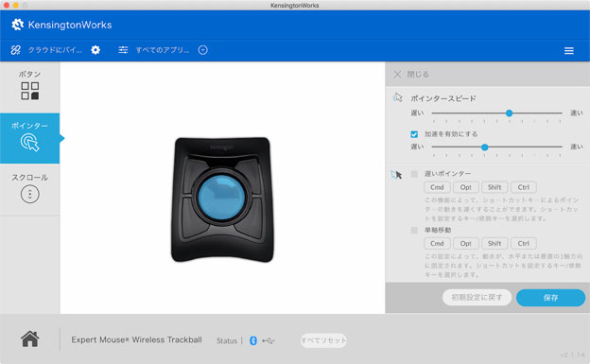Go home via the house icon
The width and height of the screenshot is (590, 364).
click(30, 338)
